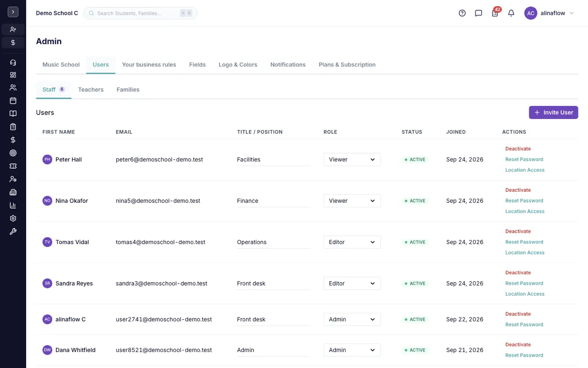Switch to the Teachers sub-tab
588x368 pixels.
click(x=91, y=90)
